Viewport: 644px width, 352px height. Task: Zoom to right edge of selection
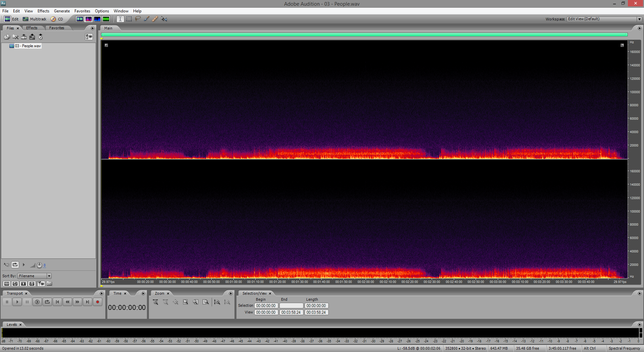206,302
